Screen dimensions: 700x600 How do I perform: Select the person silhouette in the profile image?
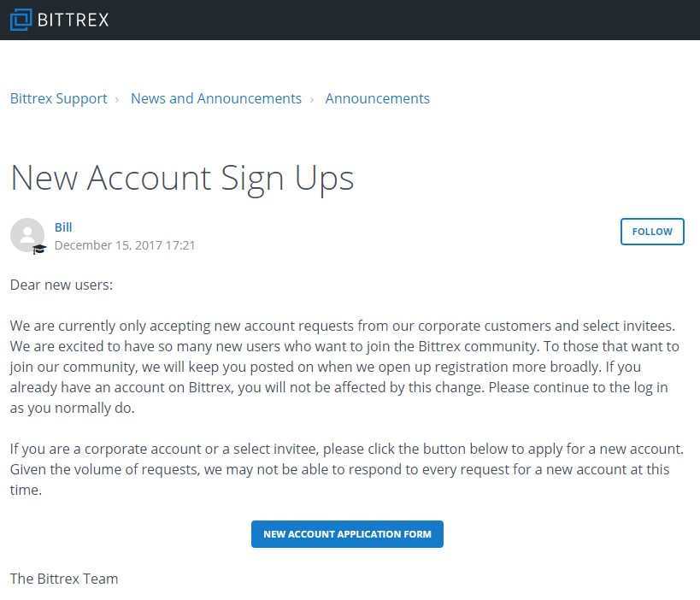click(27, 235)
